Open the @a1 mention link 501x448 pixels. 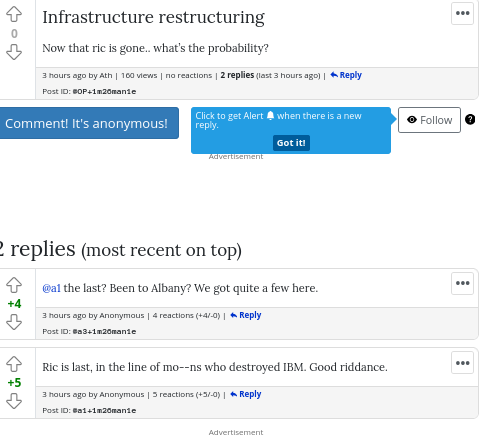pyautogui.click(x=52, y=288)
